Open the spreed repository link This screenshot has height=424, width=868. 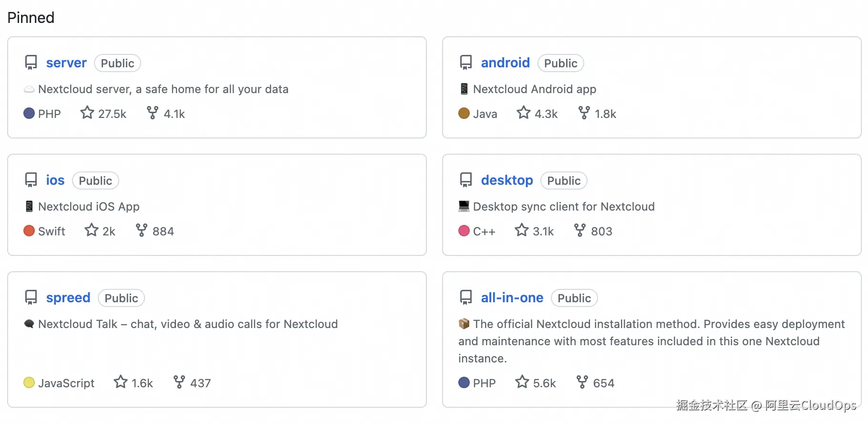pyautogui.click(x=68, y=298)
